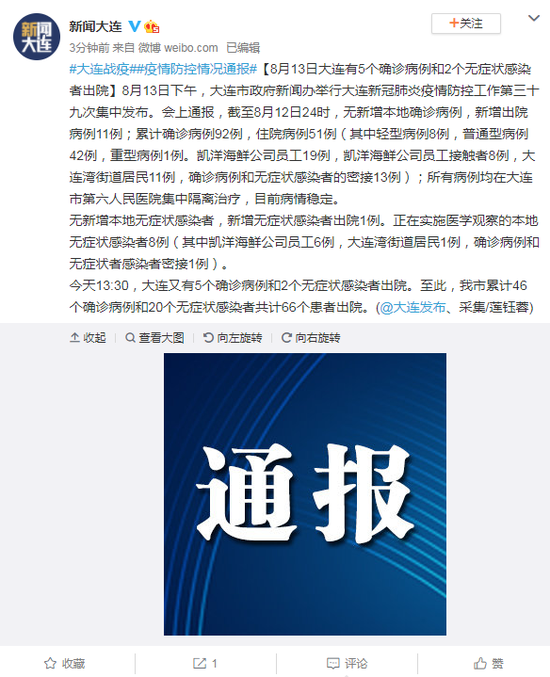Favorite the post with 收藏 star
This screenshot has height=677, width=550.
(x=65, y=663)
